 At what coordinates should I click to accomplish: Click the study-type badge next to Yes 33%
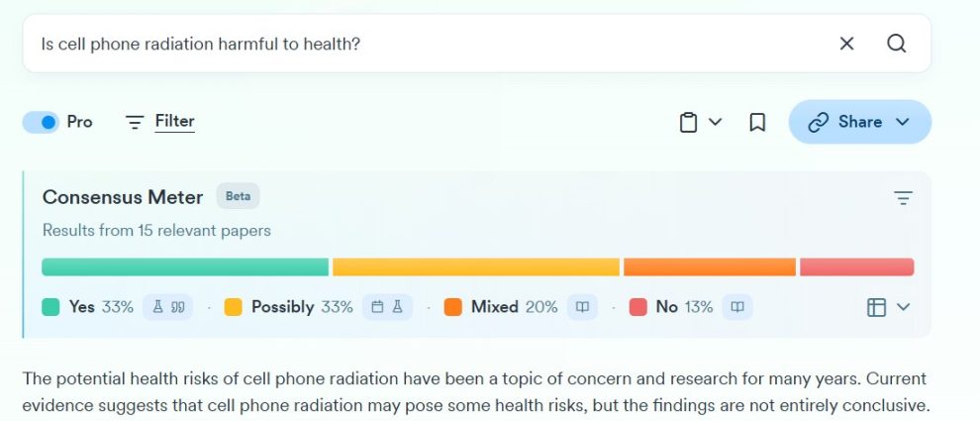167,307
